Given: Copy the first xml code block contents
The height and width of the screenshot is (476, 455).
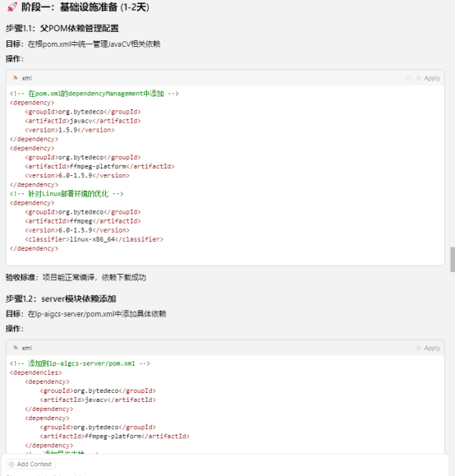Looking at the screenshot, I should pos(408,78).
